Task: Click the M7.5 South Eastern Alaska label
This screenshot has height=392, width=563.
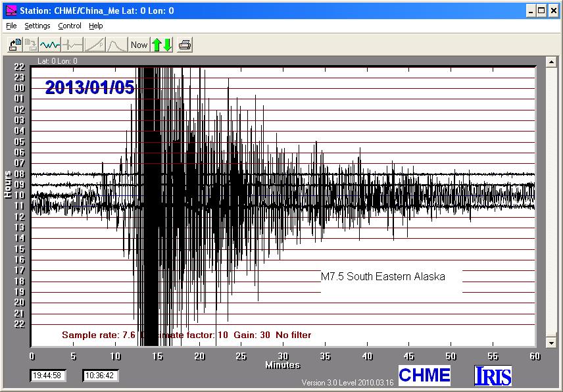Action: click(x=383, y=277)
